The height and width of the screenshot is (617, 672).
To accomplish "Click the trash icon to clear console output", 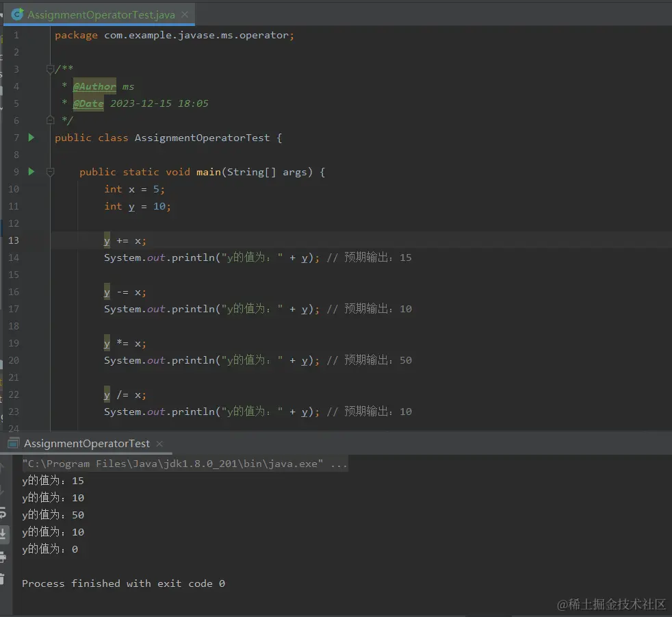I will click(x=2, y=579).
